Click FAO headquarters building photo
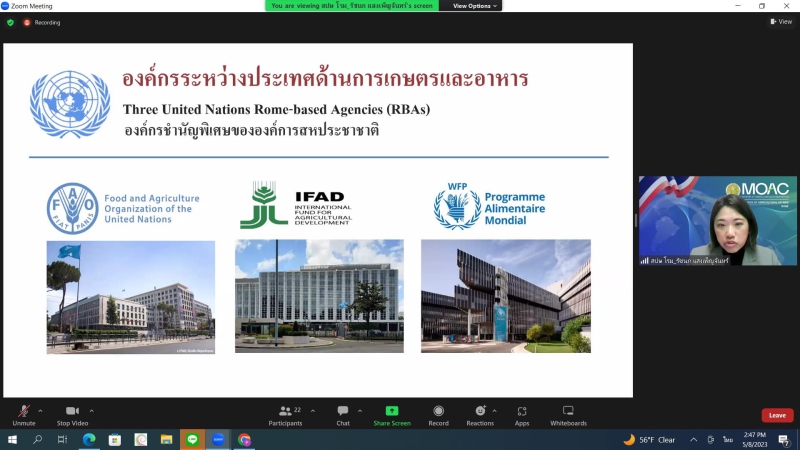Screen dimensions: 800x450 [x=131, y=297]
